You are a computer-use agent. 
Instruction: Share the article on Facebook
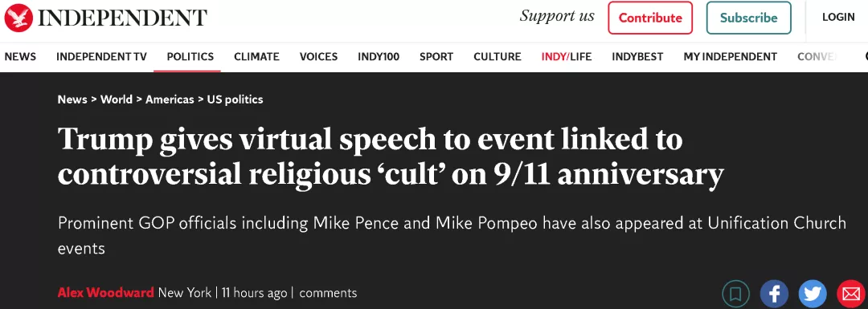click(774, 294)
